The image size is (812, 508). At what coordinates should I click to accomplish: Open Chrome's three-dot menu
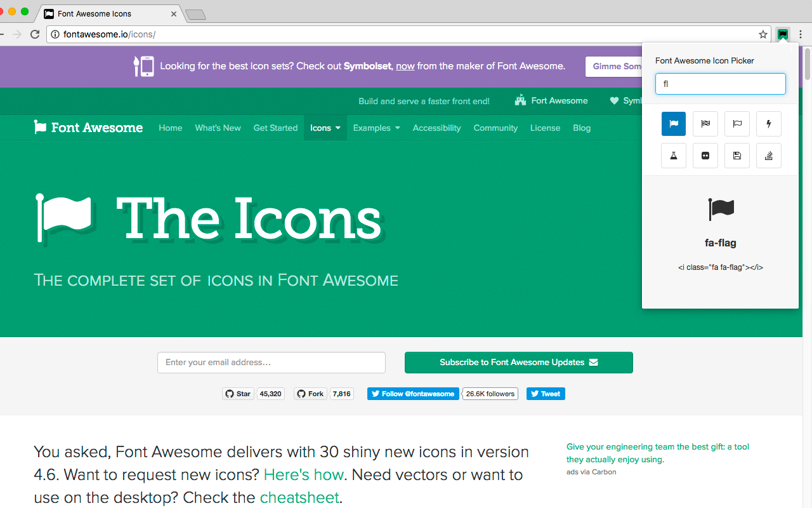pyautogui.click(x=801, y=34)
